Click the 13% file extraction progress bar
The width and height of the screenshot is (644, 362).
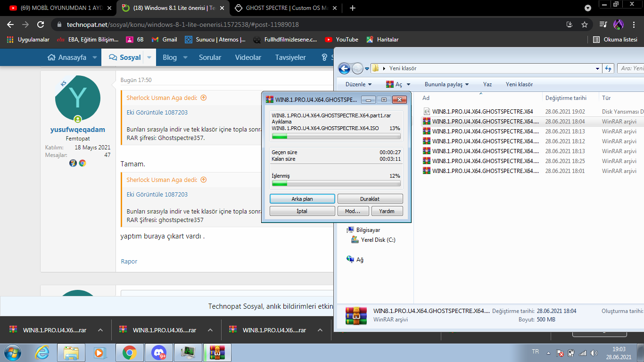tap(336, 136)
